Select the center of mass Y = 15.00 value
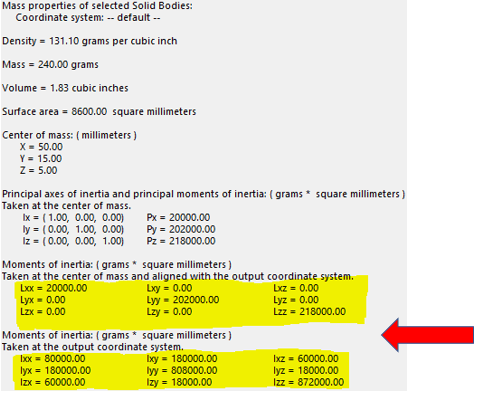 [x=41, y=158]
